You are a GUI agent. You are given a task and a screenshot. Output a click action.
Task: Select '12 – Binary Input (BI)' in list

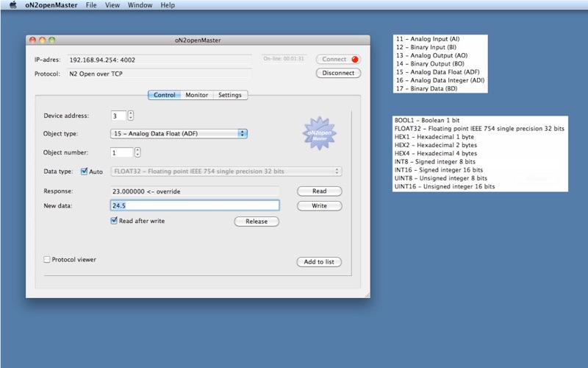pyautogui.click(x=426, y=47)
